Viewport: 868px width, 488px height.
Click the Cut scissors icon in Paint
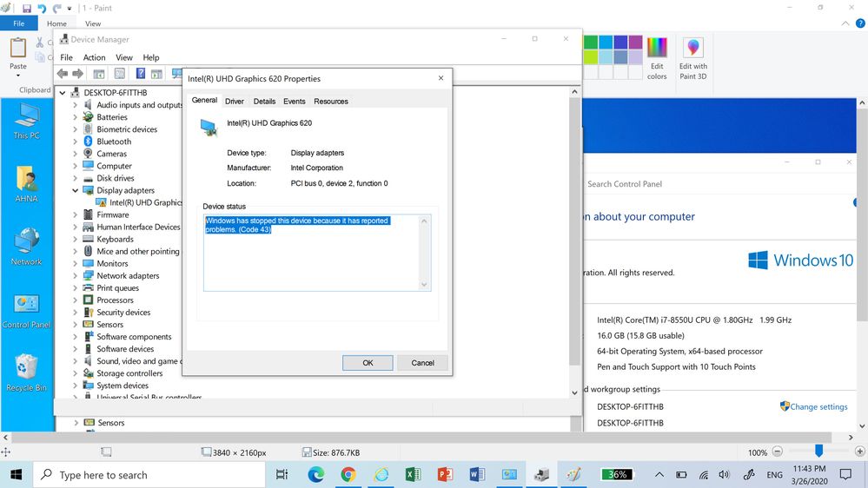[x=40, y=43]
